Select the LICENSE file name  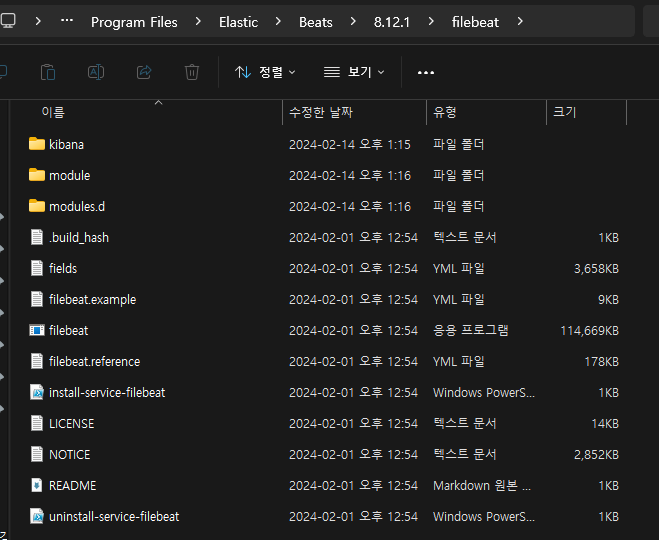pyautogui.click(x=71, y=424)
